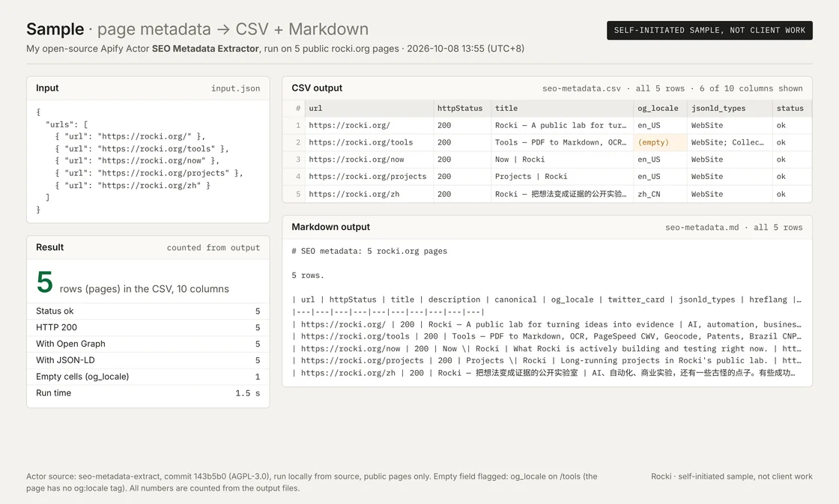Click the 'Markdown output' panel title

[330, 228]
